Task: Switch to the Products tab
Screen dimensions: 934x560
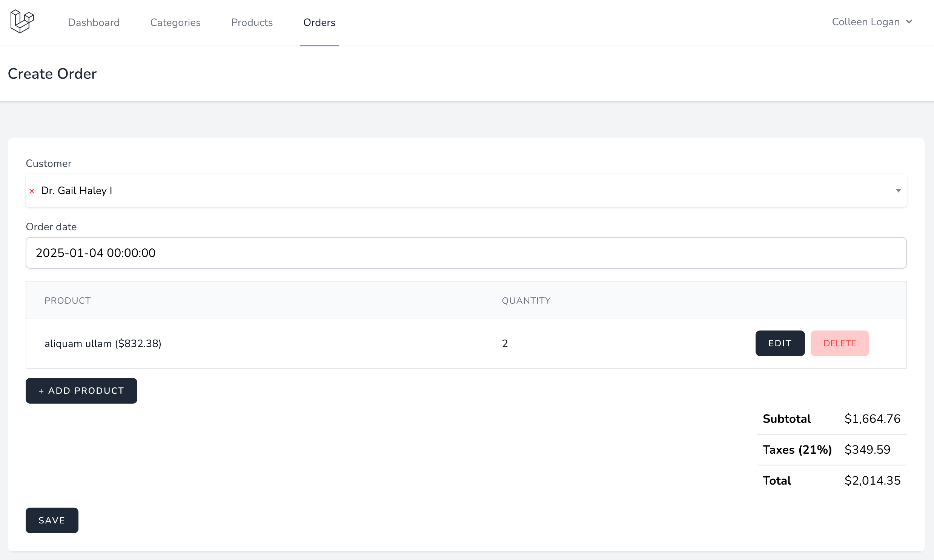Action: 252,23
